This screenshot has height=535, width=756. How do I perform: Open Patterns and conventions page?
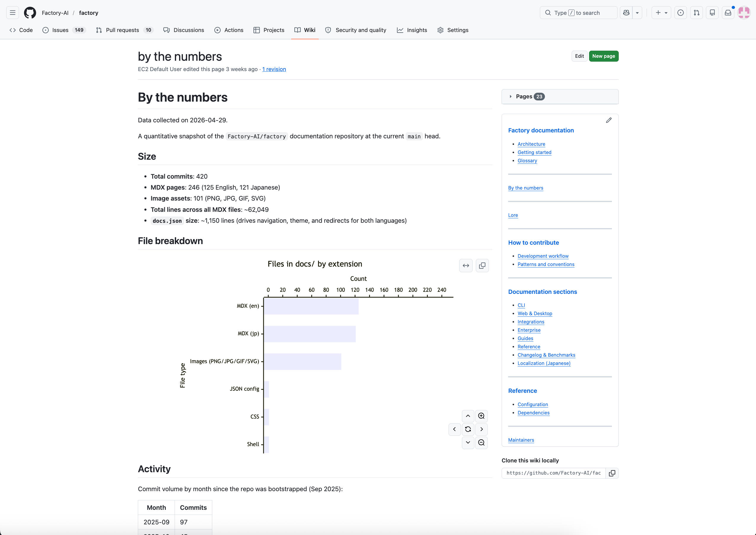546,264
